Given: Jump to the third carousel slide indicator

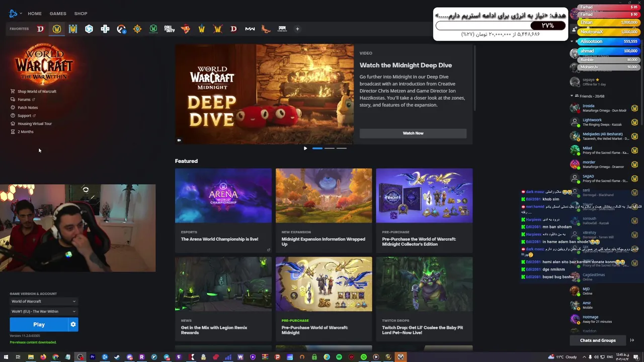Looking at the screenshot, I should click(341, 148).
